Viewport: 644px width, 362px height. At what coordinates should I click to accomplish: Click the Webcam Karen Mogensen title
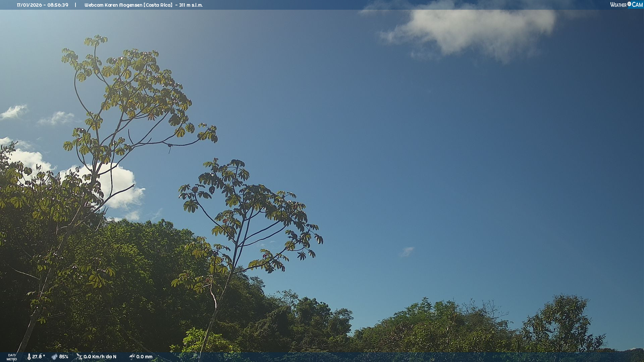click(113, 5)
